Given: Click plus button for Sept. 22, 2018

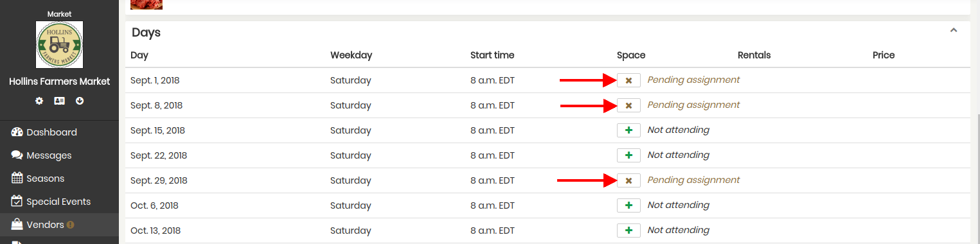Looking at the screenshot, I should coord(628,155).
